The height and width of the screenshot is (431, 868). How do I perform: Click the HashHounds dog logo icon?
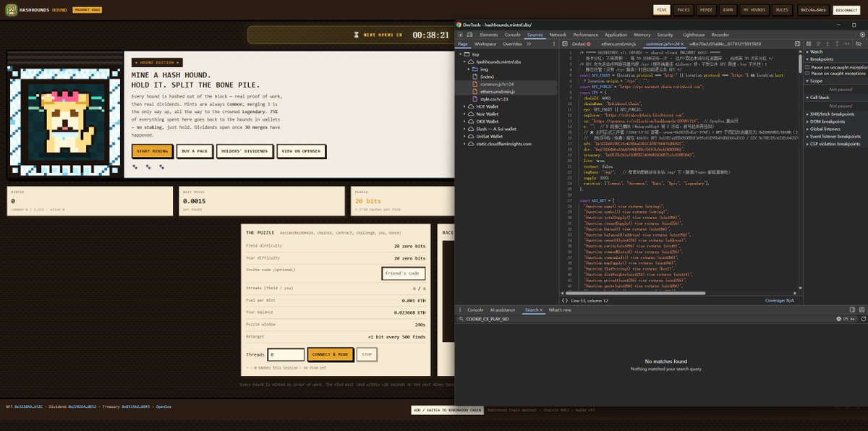(x=13, y=9)
